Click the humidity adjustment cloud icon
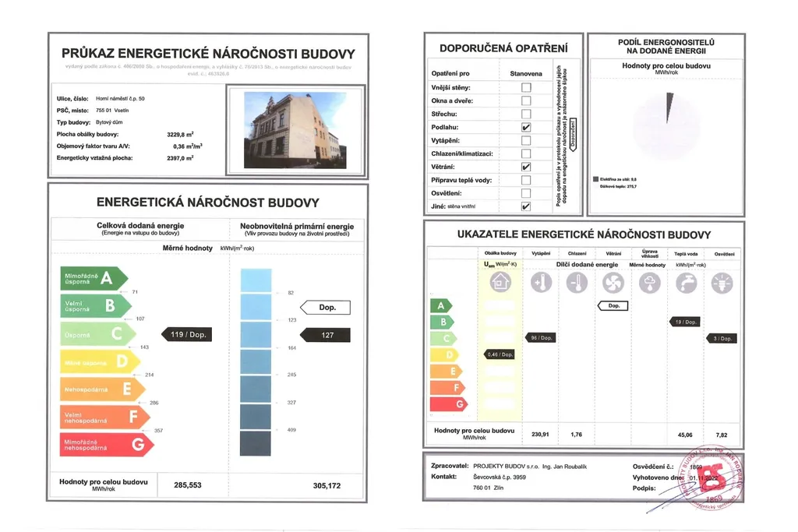Image resolution: width=798 pixels, height=532 pixels. (650, 284)
